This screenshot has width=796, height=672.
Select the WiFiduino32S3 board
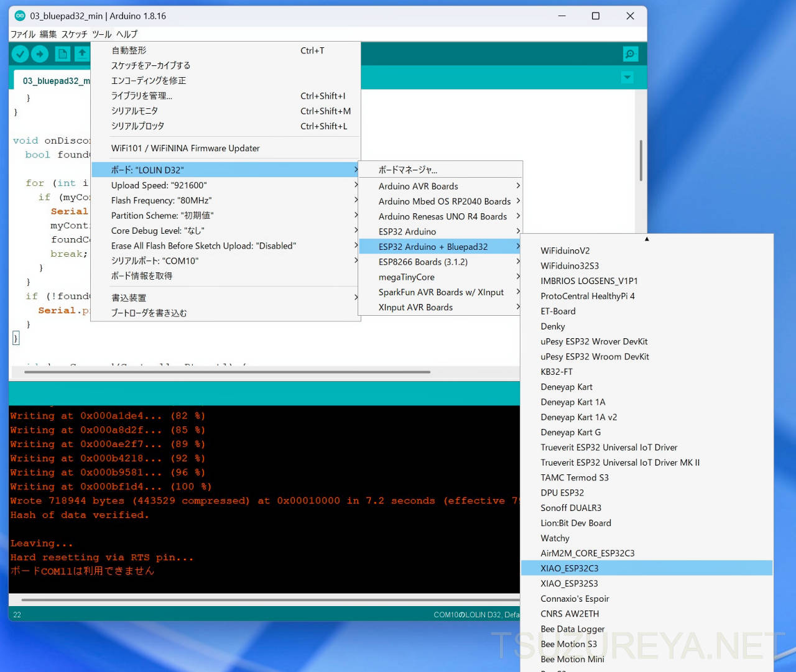click(647, 265)
